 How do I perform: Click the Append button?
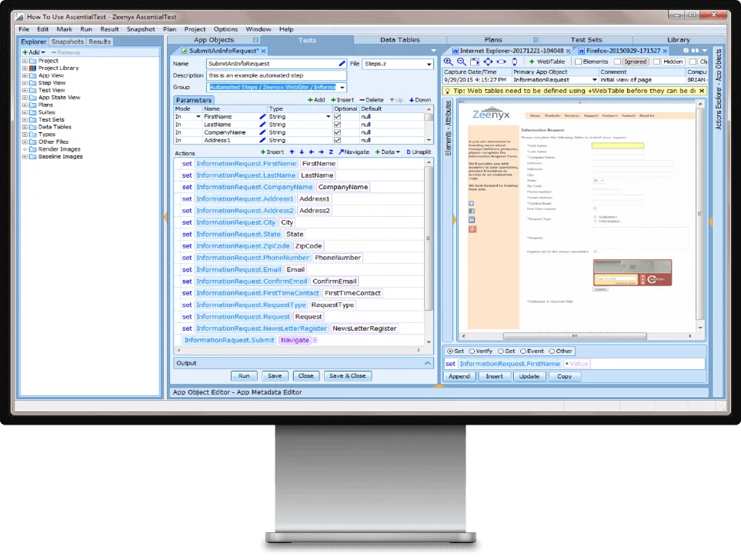pyautogui.click(x=459, y=377)
